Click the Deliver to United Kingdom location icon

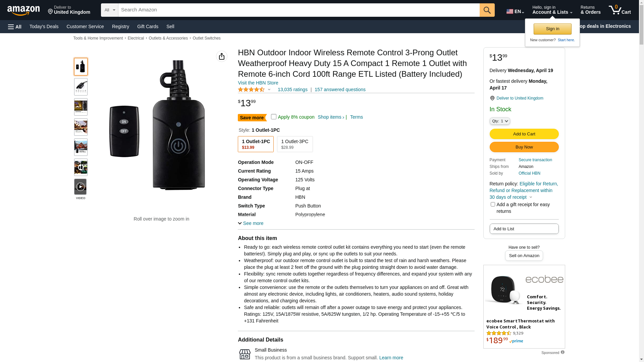51,12
